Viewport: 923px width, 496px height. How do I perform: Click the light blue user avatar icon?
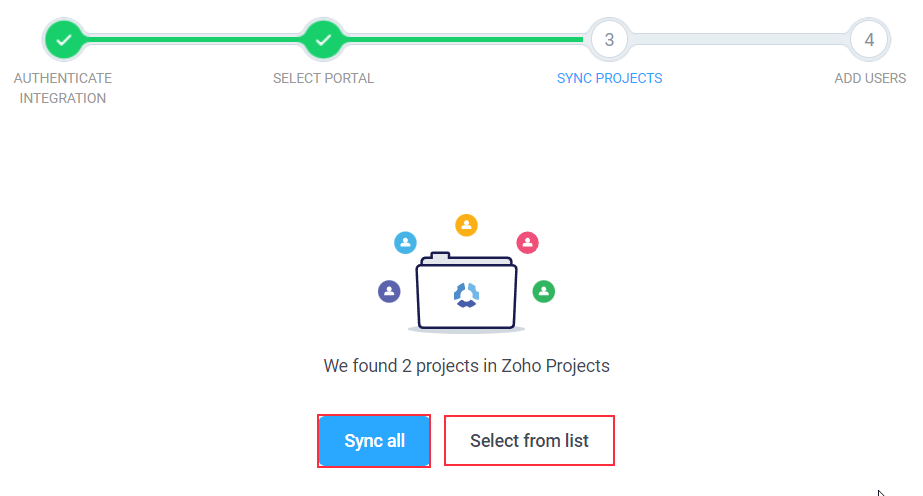[405, 242]
